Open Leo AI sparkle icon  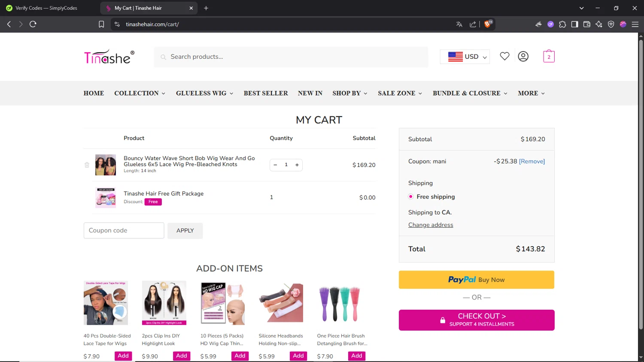click(x=599, y=24)
